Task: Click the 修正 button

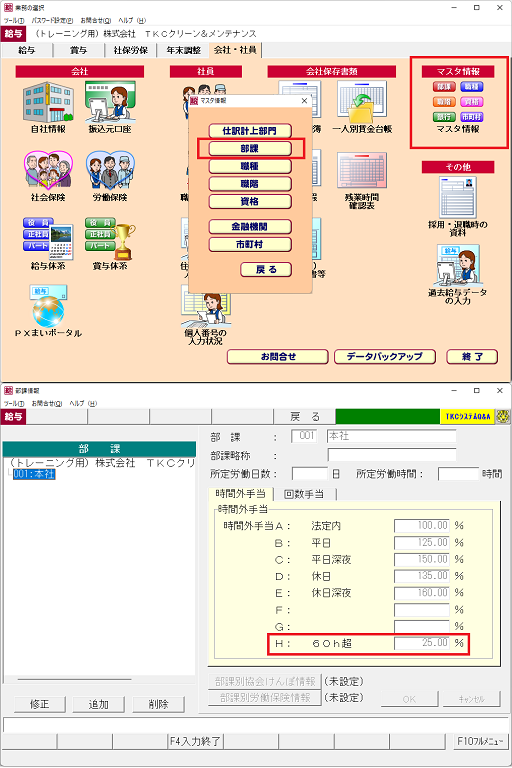Action: 39,704
